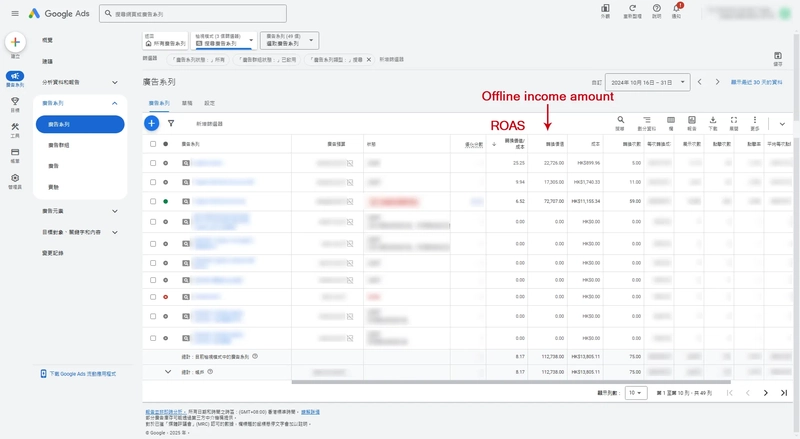
Task: Check the row with ROAS 25.25
Action: click(x=153, y=163)
